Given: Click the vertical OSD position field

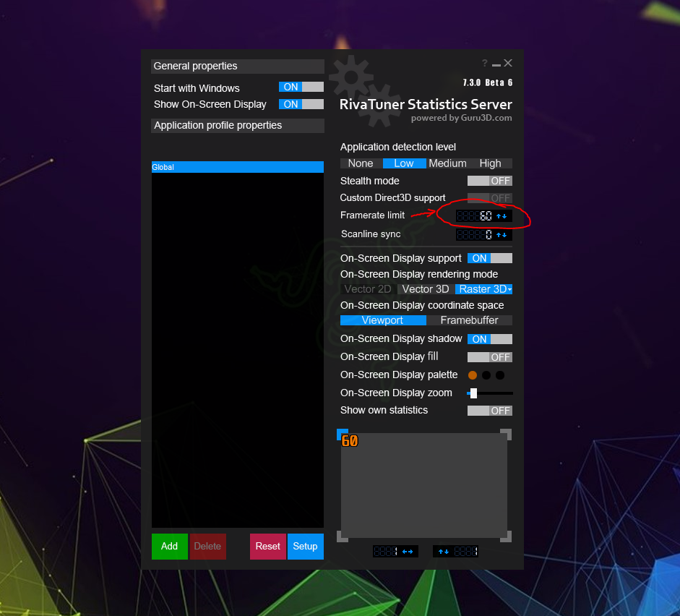Looking at the screenshot, I should click(x=465, y=552).
